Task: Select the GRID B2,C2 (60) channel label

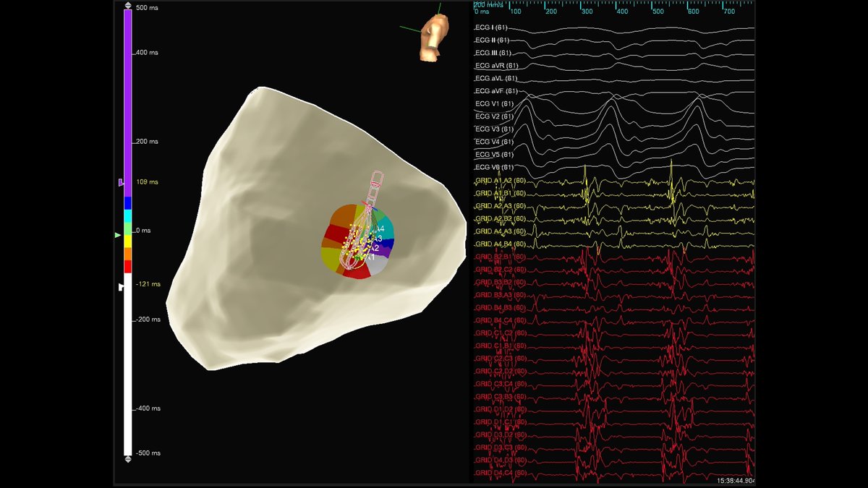Action: (500, 269)
